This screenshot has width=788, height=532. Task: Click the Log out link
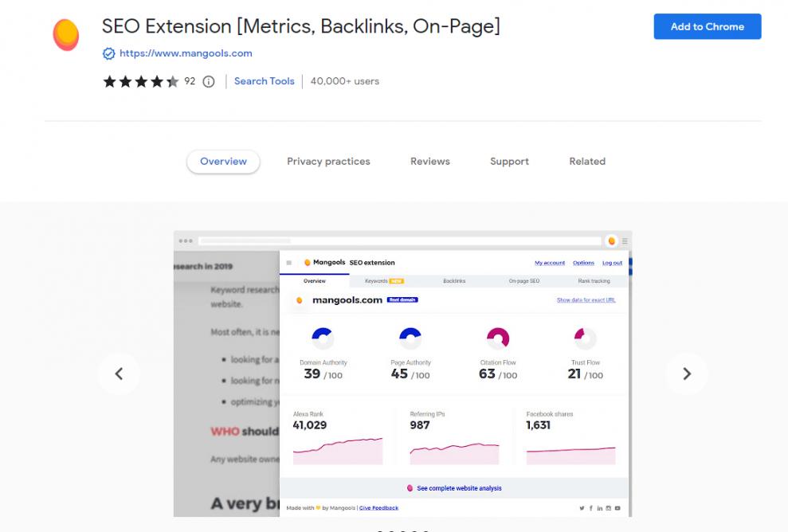pos(612,263)
